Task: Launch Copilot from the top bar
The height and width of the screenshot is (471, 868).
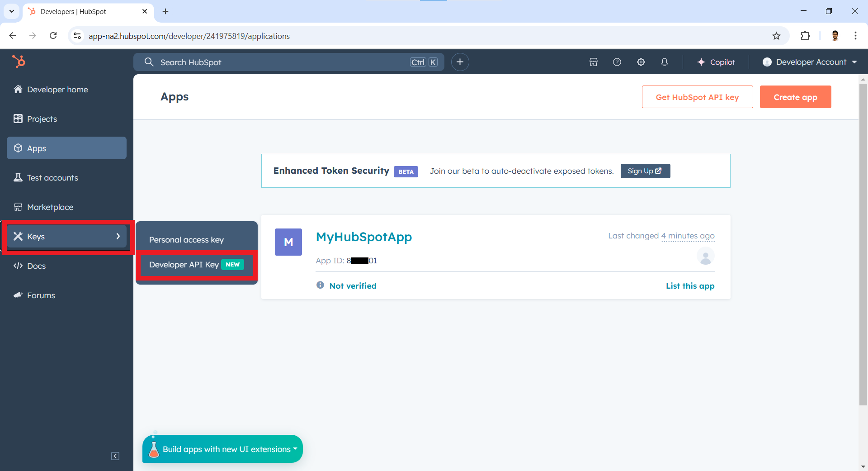Action: (716, 62)
